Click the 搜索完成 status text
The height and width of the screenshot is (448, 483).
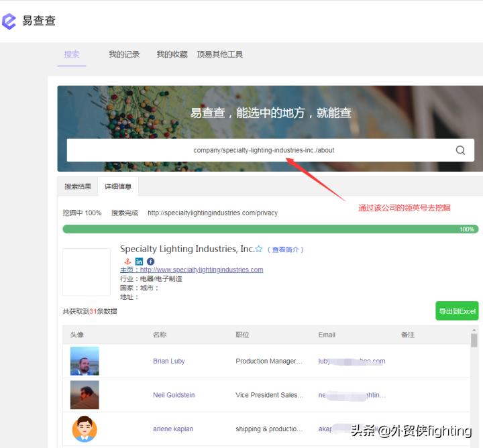point(125,213)
